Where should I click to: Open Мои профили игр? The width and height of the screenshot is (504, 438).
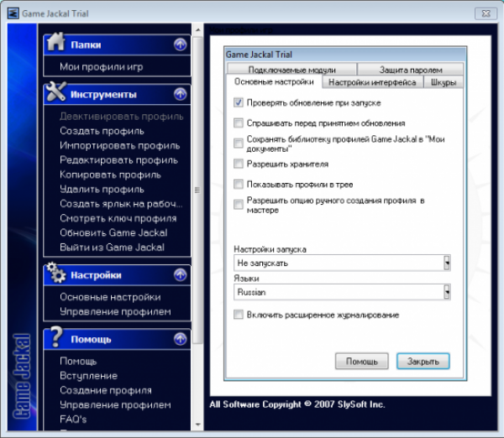(102, 67)
